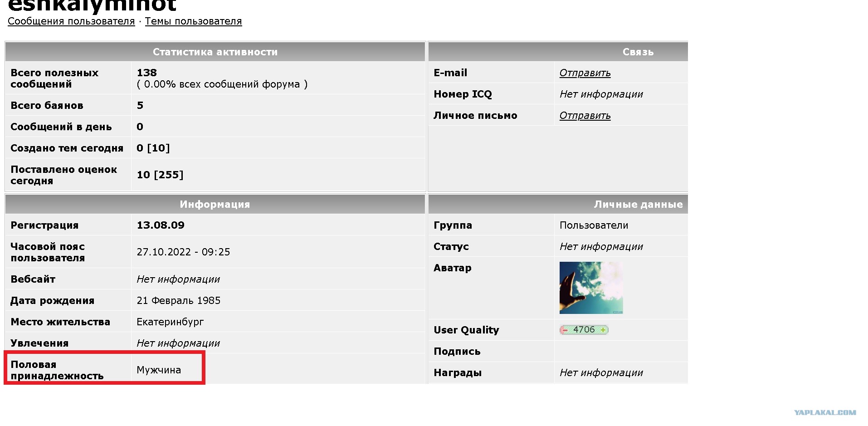Click the birth date 21 Февраль 1985
This screenshot has height=426, width=868.
tap(179, 301)
